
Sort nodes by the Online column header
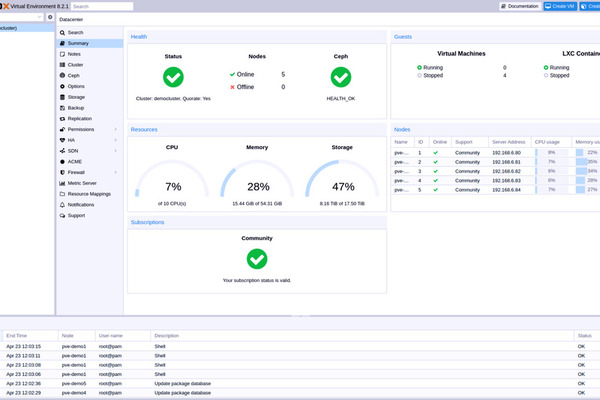click(440, 142)
